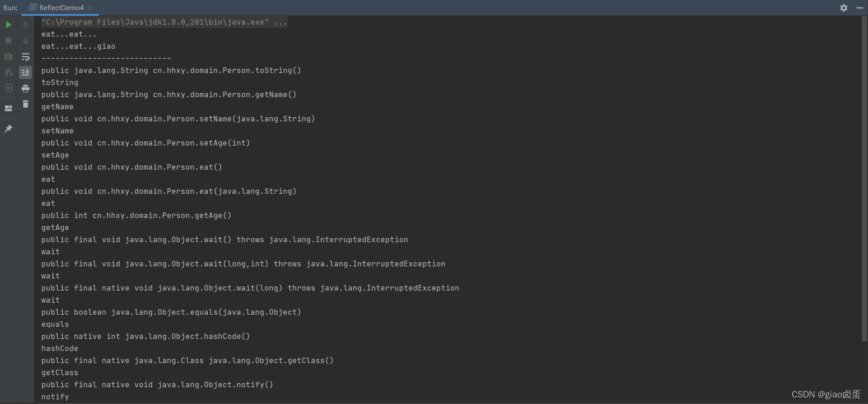Viewport: 868px width, 404px height.
Task: Click the Person.eat() signature line
Action: coord(132,167)
